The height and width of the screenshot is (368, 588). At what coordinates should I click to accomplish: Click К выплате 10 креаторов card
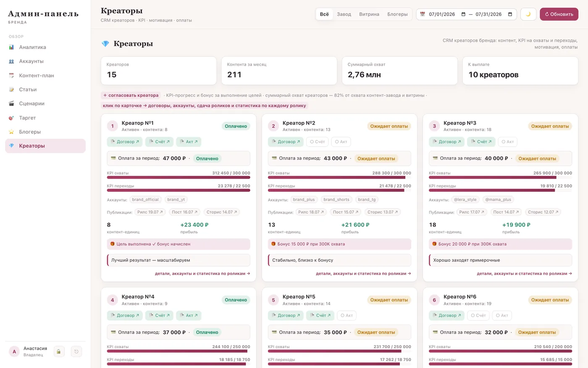[x=520, y=71]
